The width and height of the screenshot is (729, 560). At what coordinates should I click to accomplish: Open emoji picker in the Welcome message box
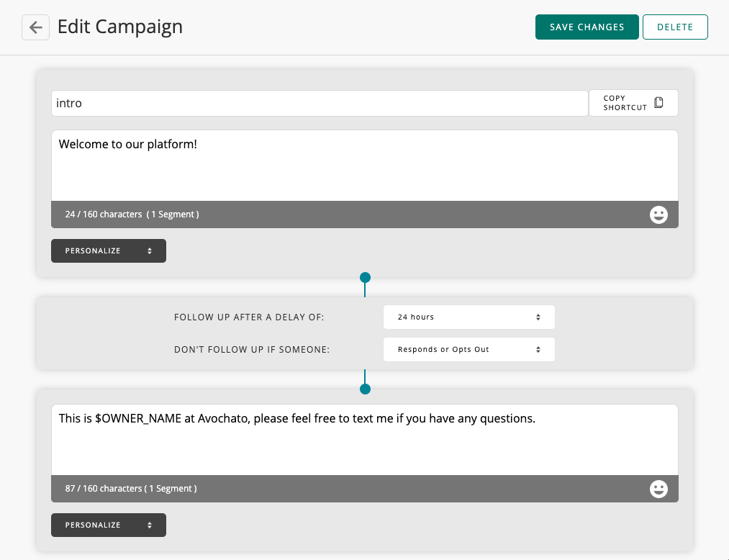point(658,214)
